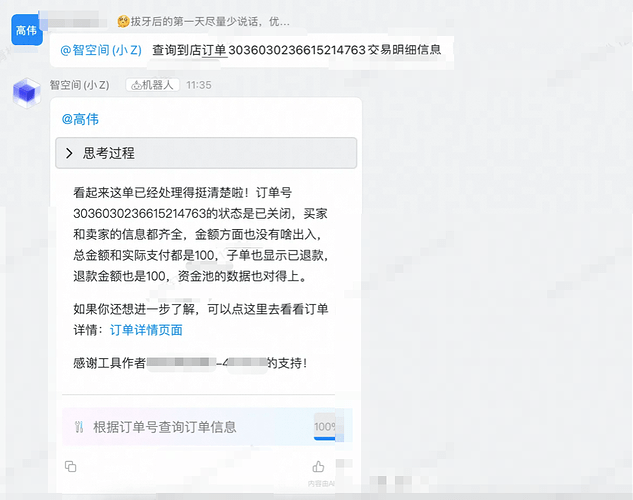This screenshot has height=500, width=633.
Task: Open the 智空间 (小Z) robot avatar
Action: (x=27, y=93)
